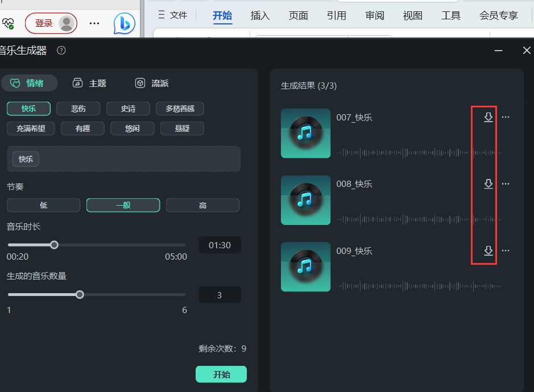Viewport: 534px width, 392px height.
Task: Download the 009_快乐 track
Action: pyautogui.click(x=489, y=251)
